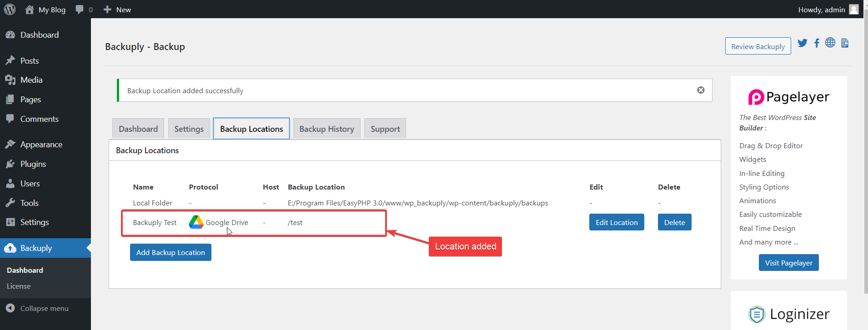This screenshot has width=868, height=330.
Task: Dismiss the success notice with X icon
Action: 701,90
